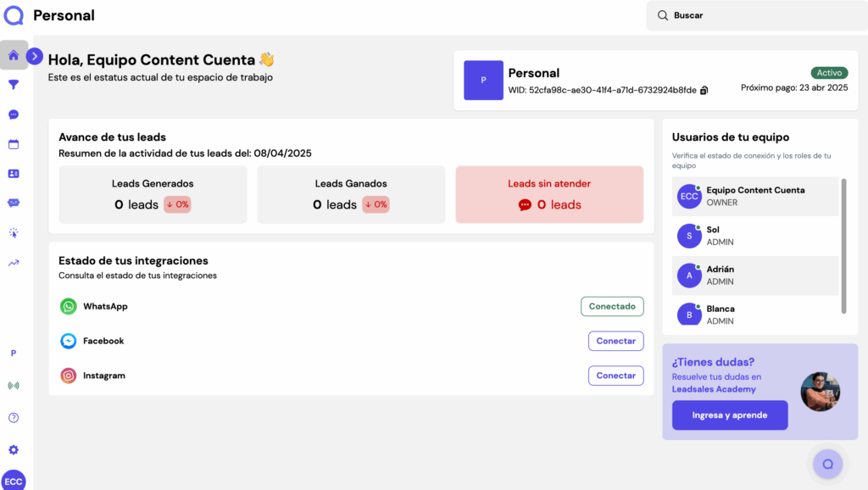Open the contact card icon in sidebar
This screenshot has height=490, width=868.
tap(14, 174)
